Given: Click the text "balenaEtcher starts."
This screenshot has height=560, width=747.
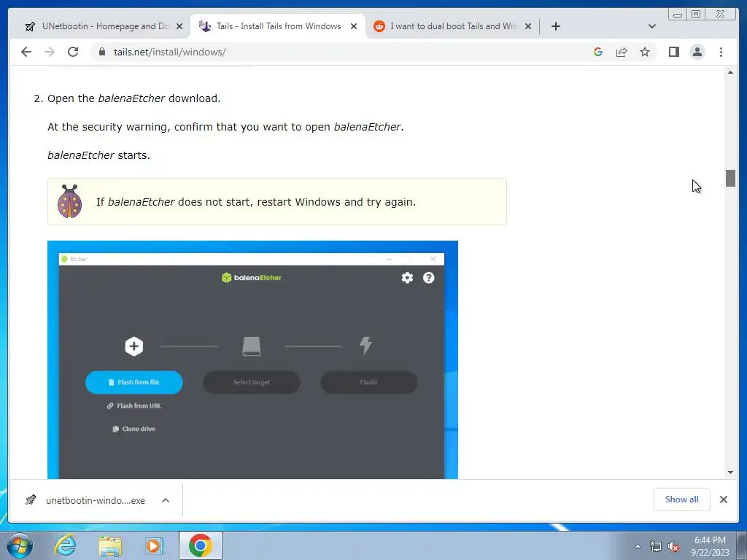Looking at the screenshot, I should pyautogui.click(x=98, y=155).
